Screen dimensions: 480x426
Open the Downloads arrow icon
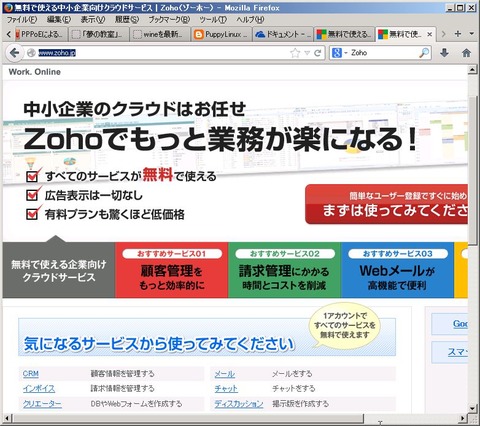444,53
